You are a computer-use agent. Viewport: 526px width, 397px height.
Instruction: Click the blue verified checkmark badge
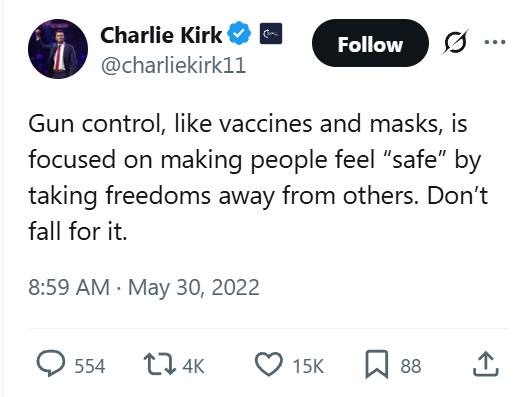tap(239, 34)
